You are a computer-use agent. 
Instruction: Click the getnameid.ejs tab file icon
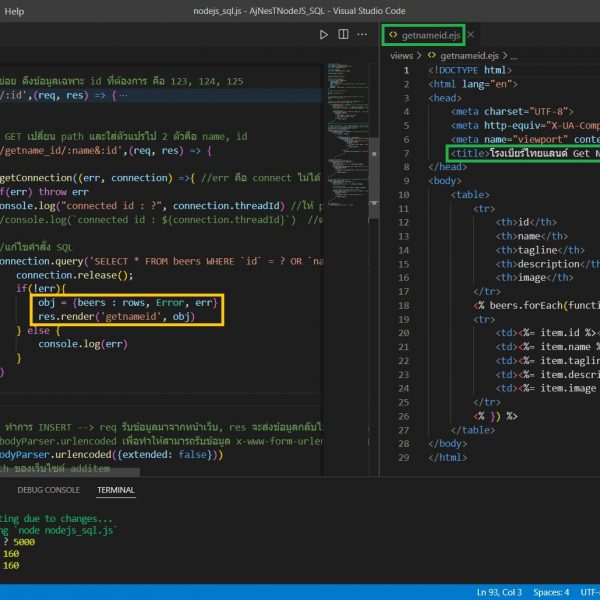tap(392, 35)
